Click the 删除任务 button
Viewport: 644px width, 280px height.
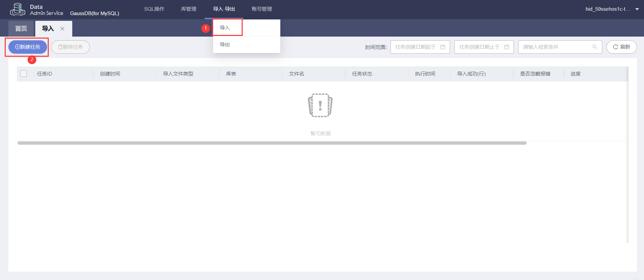70,47
